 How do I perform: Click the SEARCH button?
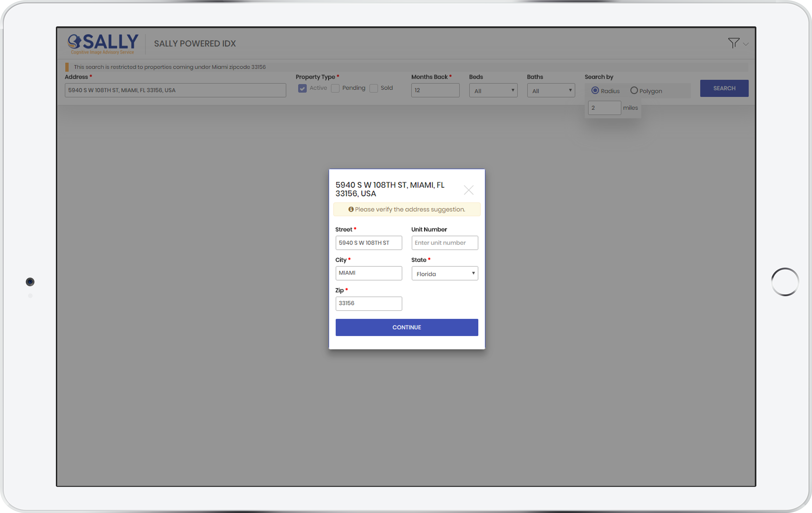(724, 88)
